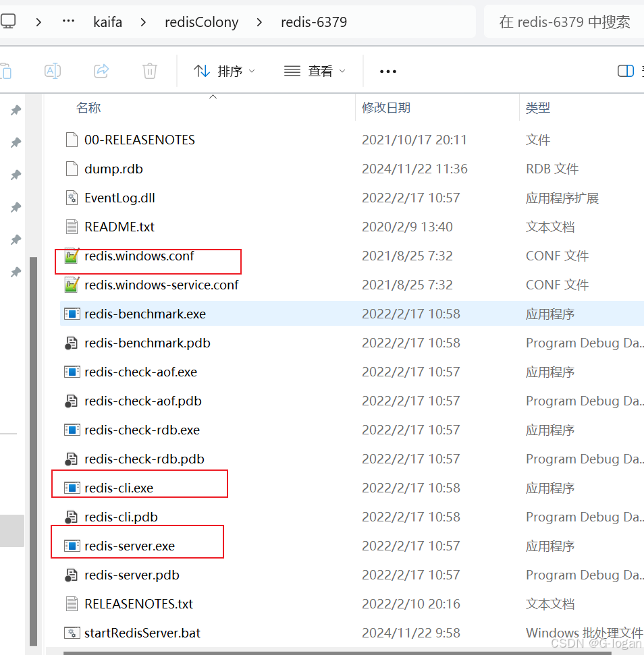Click the redis-benchmark.pdb file icon

click(72, 343)
